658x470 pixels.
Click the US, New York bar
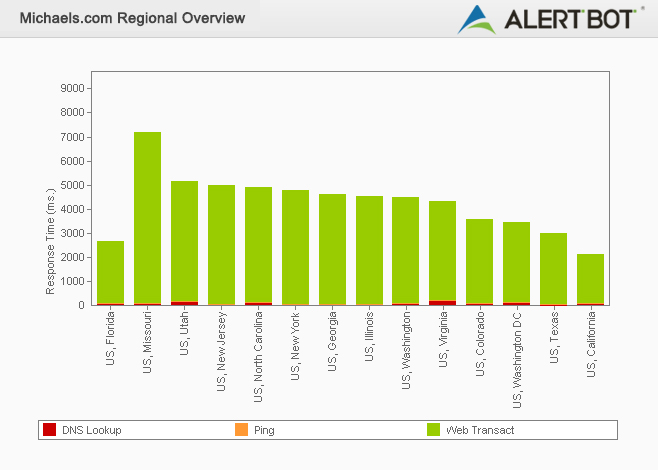click(296, 247)
